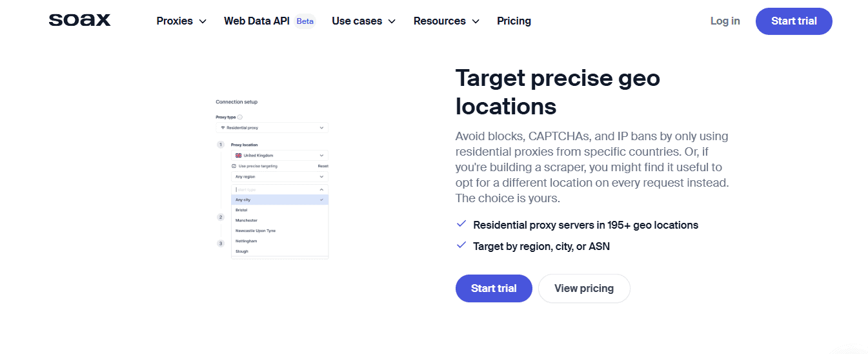The image size is (868, 354).
Task: Click the View pricing button
Action: [x=584, y=288]
